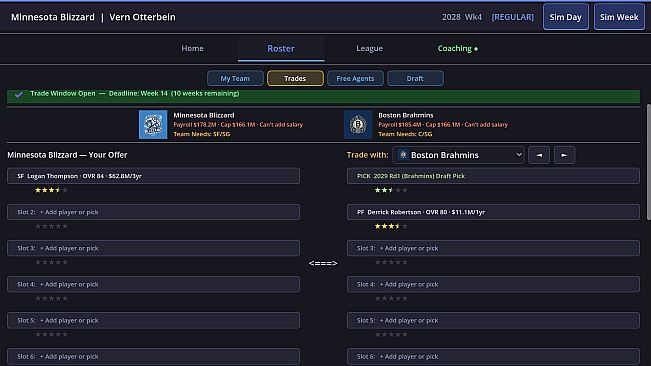Open the Trade with Boston Brahmins dropdown

pos(458,155)
